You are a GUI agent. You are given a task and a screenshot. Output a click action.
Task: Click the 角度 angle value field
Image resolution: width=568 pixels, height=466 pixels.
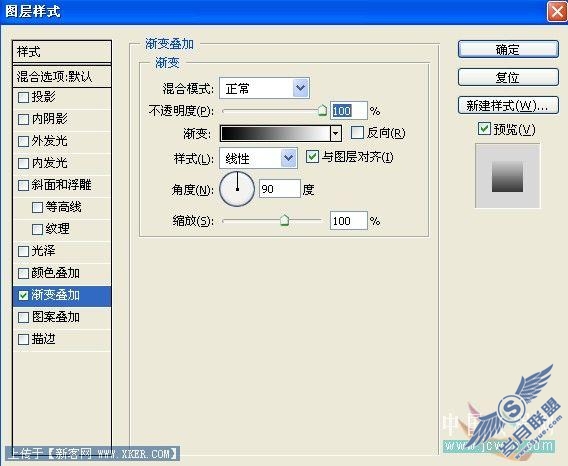point(280,188)
